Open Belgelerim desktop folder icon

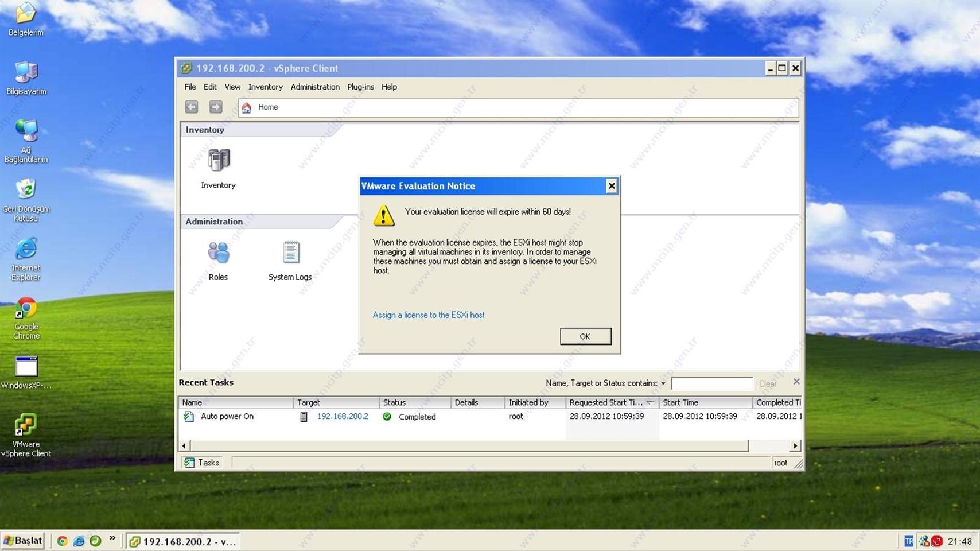[x=26, y=13]
